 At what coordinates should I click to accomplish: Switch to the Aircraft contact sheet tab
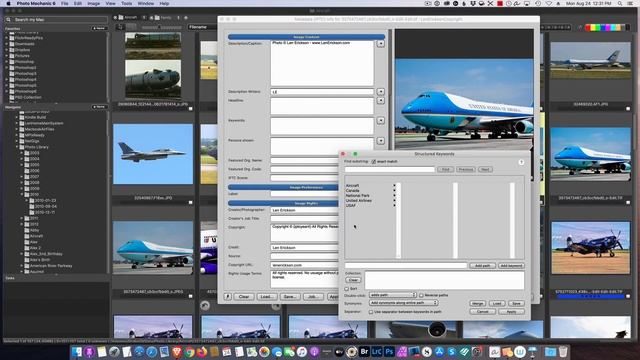tap(131, 18)
